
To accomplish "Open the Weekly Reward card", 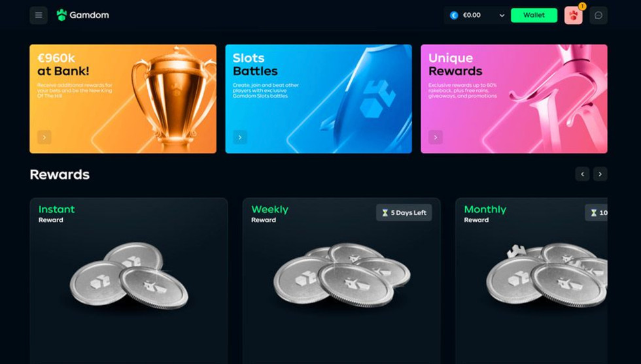I will (x=341, y=280).
